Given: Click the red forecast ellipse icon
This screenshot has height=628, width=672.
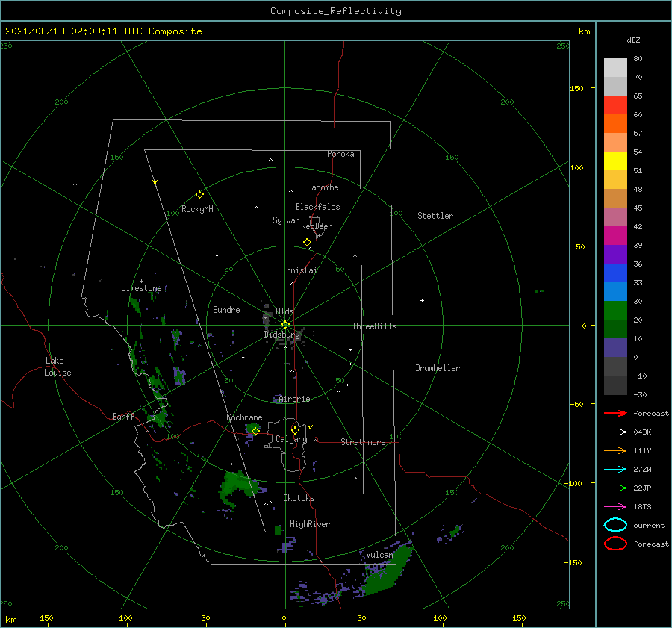Looking at the screenshot, I should tap(615, 544).
